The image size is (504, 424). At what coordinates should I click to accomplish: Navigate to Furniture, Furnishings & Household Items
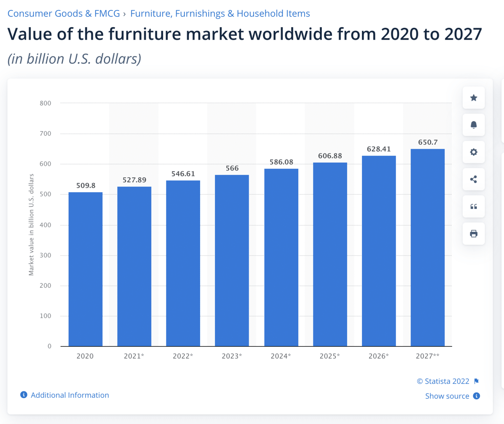[x=220, y=13]
